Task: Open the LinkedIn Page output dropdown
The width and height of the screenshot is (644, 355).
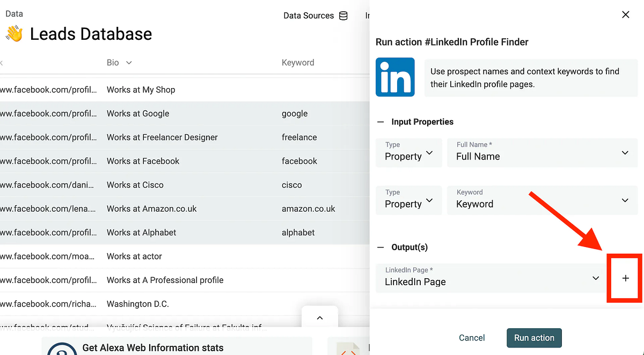Action: click(x=595, y=278)
